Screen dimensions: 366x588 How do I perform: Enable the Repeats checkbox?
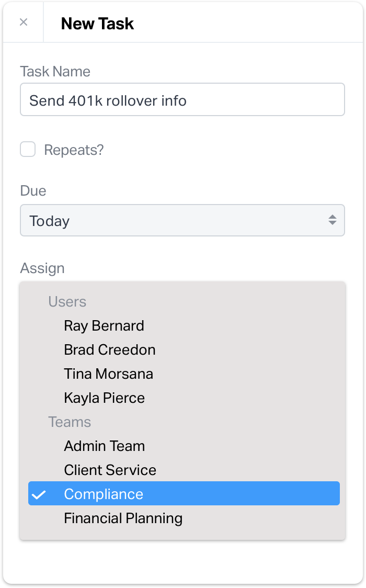28,150
